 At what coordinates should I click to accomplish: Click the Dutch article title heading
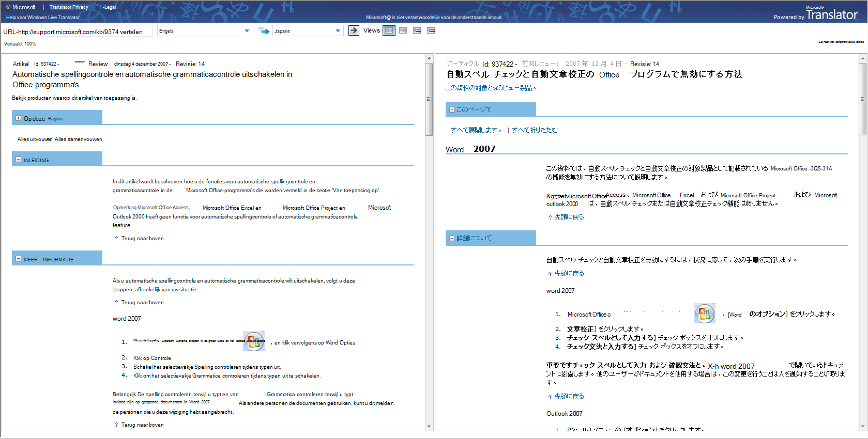[152, 80]
